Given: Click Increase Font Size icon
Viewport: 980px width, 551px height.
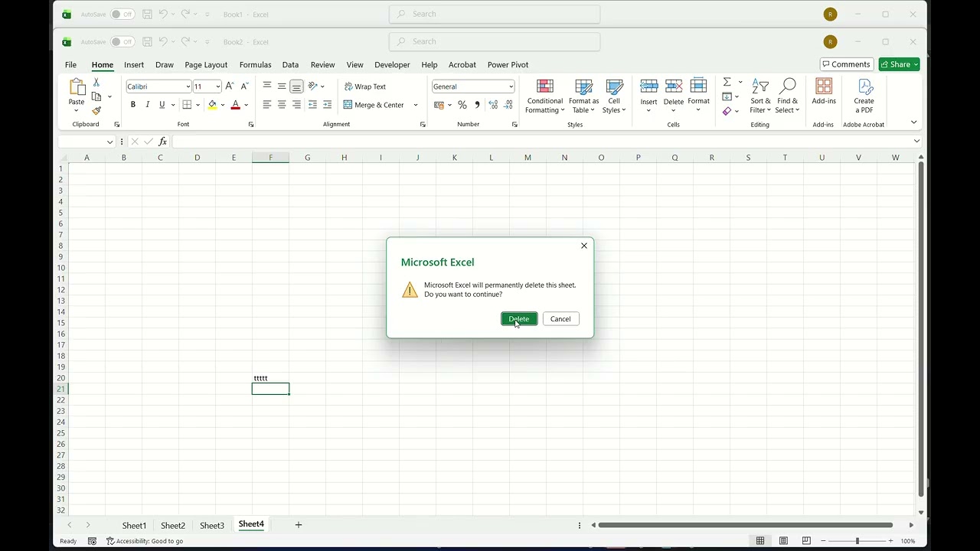Looking at the screenshot, I should coord(230,86).
